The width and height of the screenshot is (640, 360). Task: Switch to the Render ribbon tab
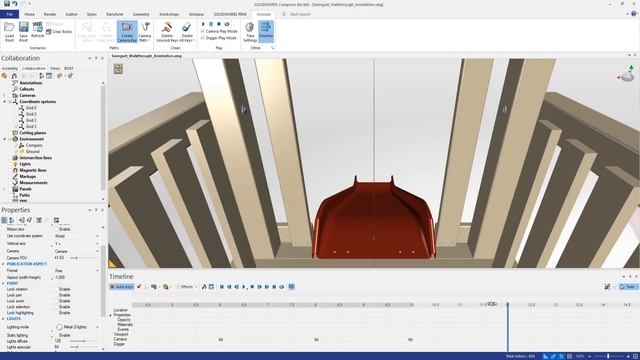point(50,14)
